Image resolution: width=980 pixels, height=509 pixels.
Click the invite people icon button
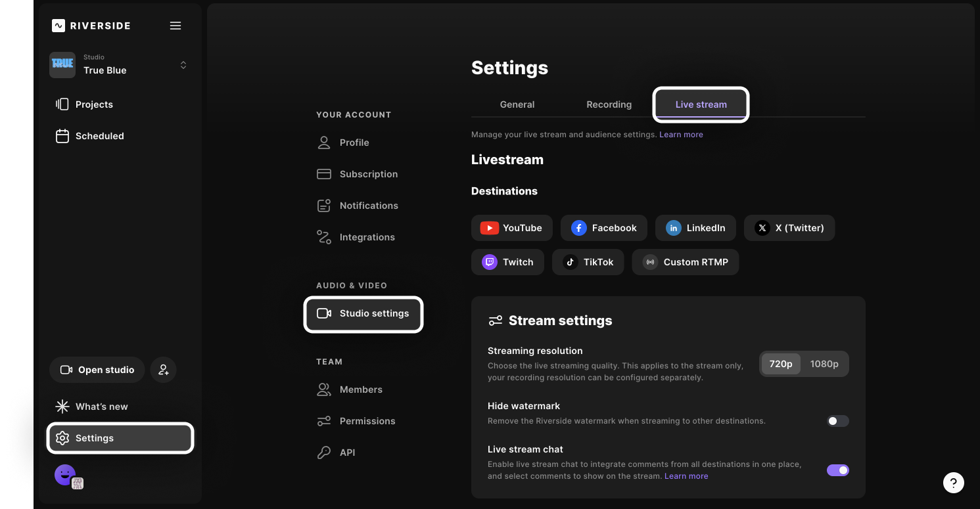(x=164, y=370)
